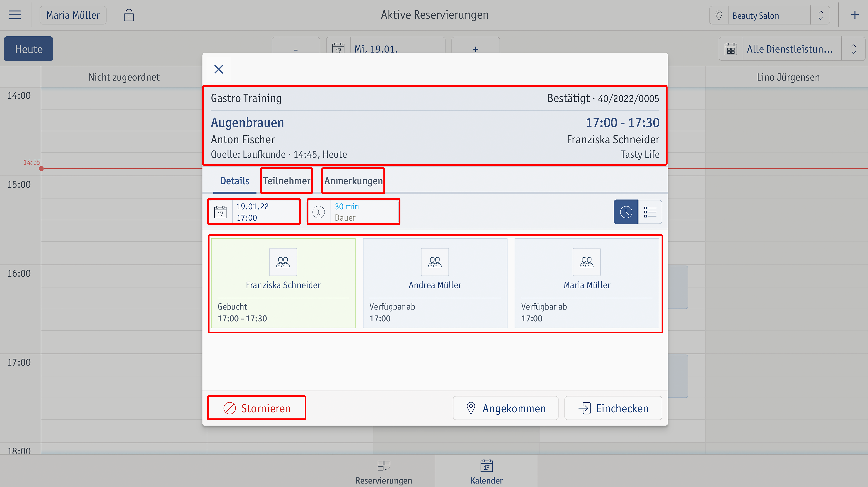Close the reservation dialog
The image size is (868, 487).
pyautogui.click(x=219, y=69)
